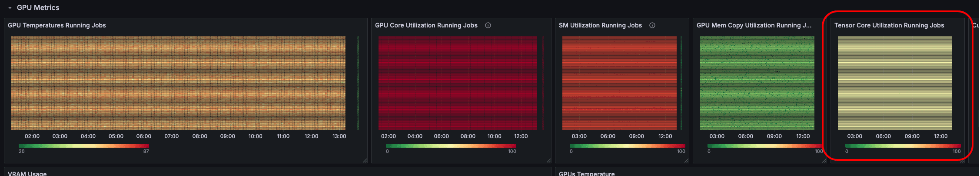Grab GPU Mem Copy panel resize handle

[824, 161]
